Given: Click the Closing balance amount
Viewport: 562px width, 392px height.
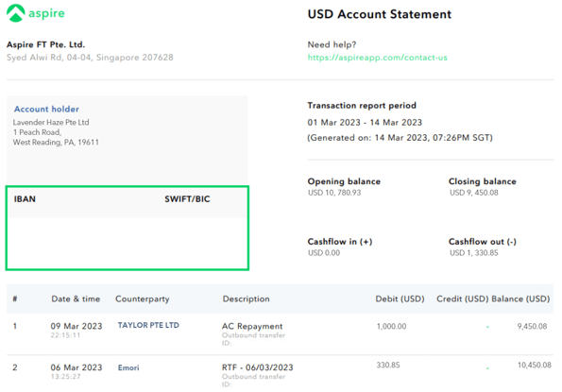Looking at the screenshot, I should (474, 193).
